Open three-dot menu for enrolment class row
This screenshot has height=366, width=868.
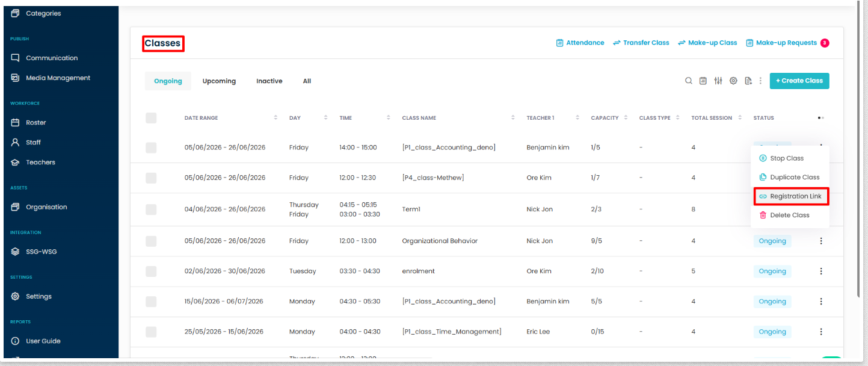coord(821,271)
